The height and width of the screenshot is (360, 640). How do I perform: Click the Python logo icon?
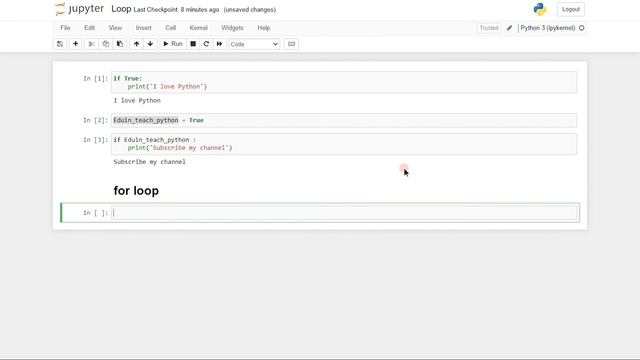(540, 9)
